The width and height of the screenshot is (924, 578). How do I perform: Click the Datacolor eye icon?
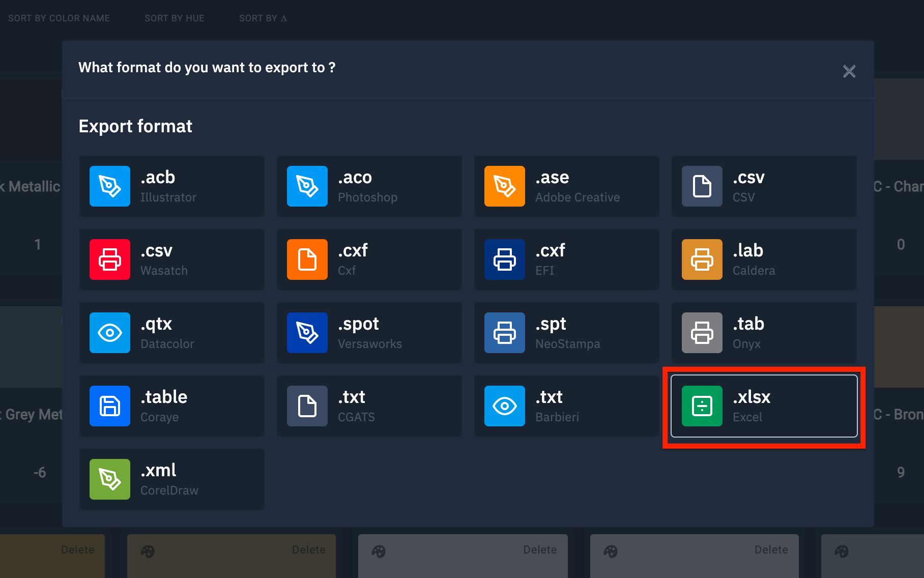pyautogui.click(x=110, y=333)
